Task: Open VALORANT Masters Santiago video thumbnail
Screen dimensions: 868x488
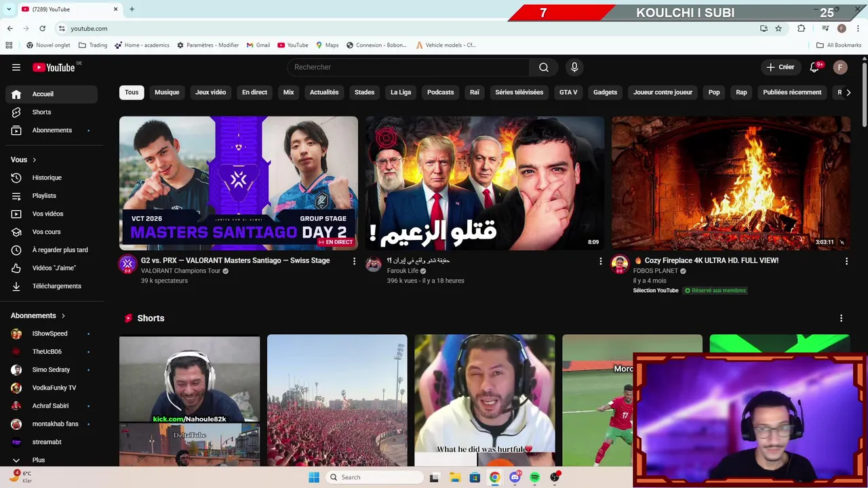Action: pyautogui.click(x=239, y=183)
